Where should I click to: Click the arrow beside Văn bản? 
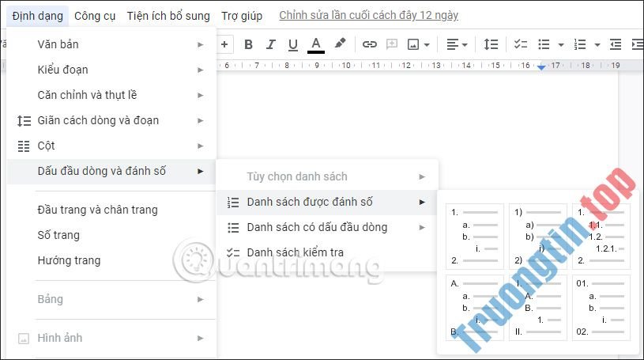click(x=201, y=44)
